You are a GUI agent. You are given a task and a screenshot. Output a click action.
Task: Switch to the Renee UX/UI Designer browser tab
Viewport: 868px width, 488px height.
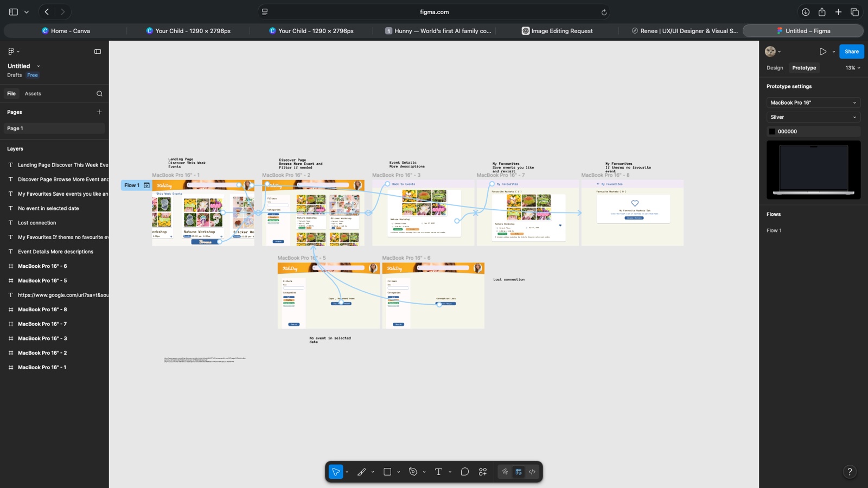(x=685, y=31)
